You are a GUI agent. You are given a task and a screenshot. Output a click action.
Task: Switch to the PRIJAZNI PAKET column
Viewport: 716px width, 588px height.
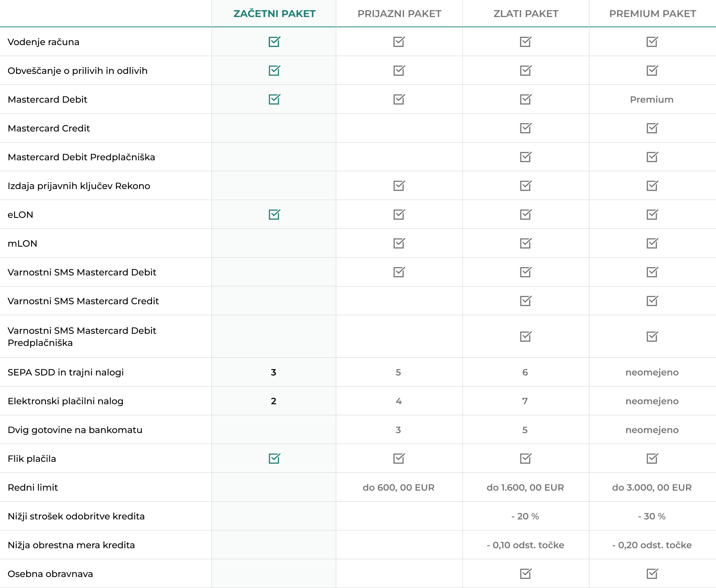399,14
